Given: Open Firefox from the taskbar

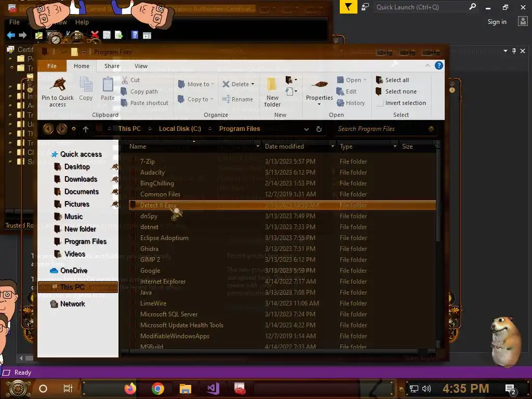Looking at the screenshot, I should pyautogui.click(x=130, y=389).
